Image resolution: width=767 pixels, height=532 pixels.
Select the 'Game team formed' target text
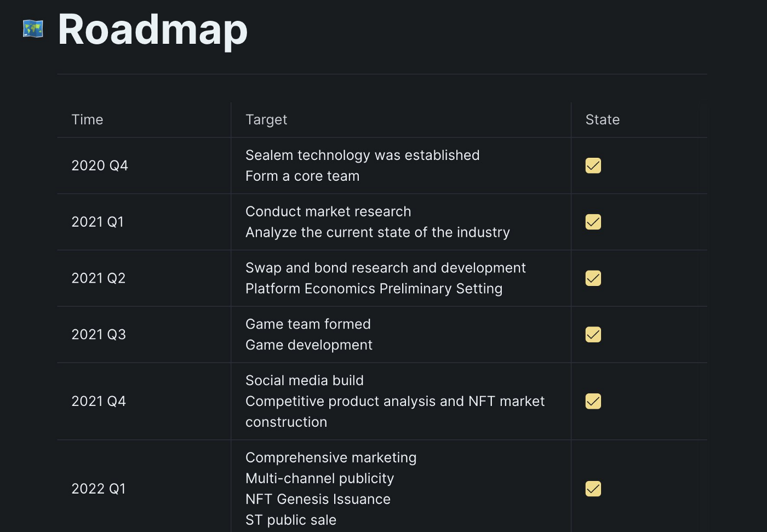[x=308, y=324]
